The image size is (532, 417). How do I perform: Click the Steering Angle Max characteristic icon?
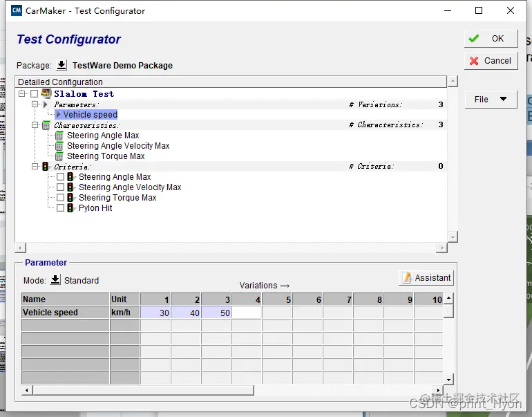click(59, 136)
